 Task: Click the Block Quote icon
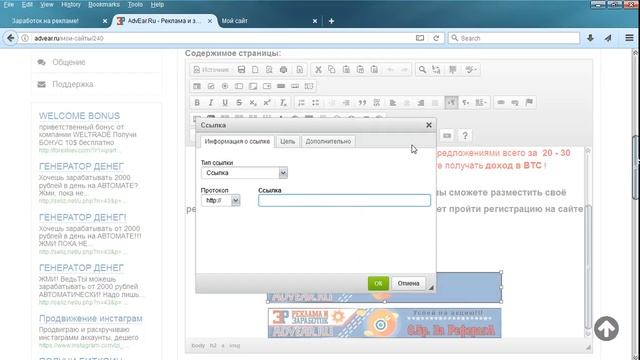click(x=362, y=102)
